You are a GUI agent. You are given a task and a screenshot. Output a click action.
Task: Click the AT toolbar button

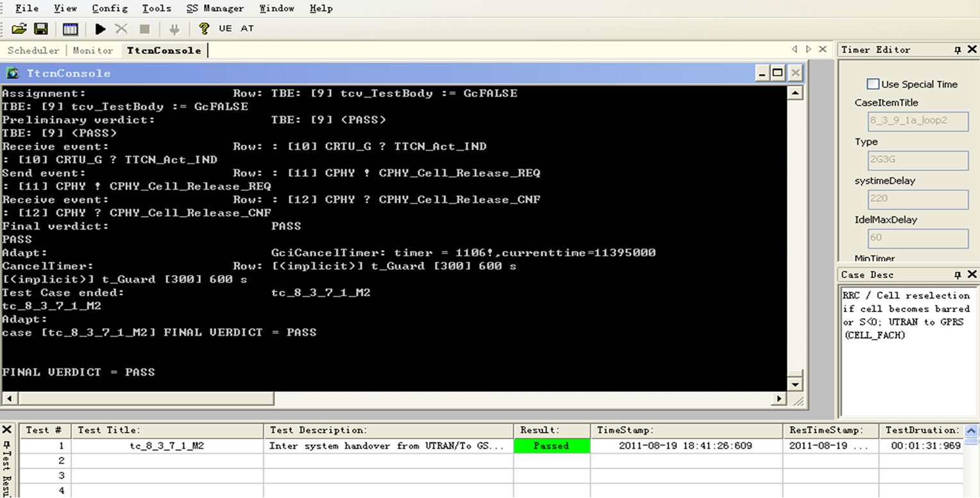coord(247,29)
